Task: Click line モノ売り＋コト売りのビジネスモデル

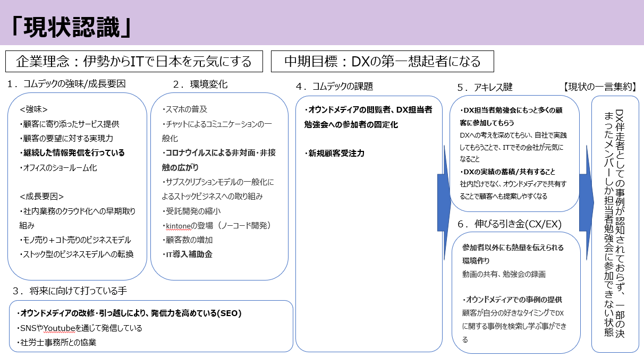Action: tap(75, 240)
